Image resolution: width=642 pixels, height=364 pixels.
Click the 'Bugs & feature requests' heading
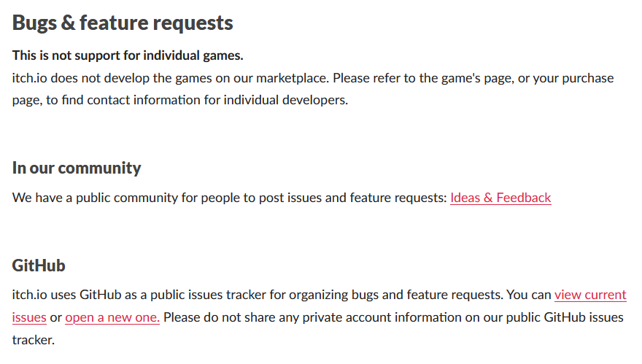point(123,23)
